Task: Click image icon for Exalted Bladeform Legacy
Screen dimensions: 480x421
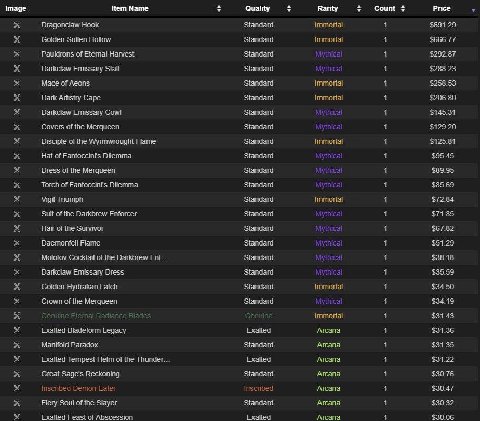Action: pyautogui.click(x=17, y=330)
